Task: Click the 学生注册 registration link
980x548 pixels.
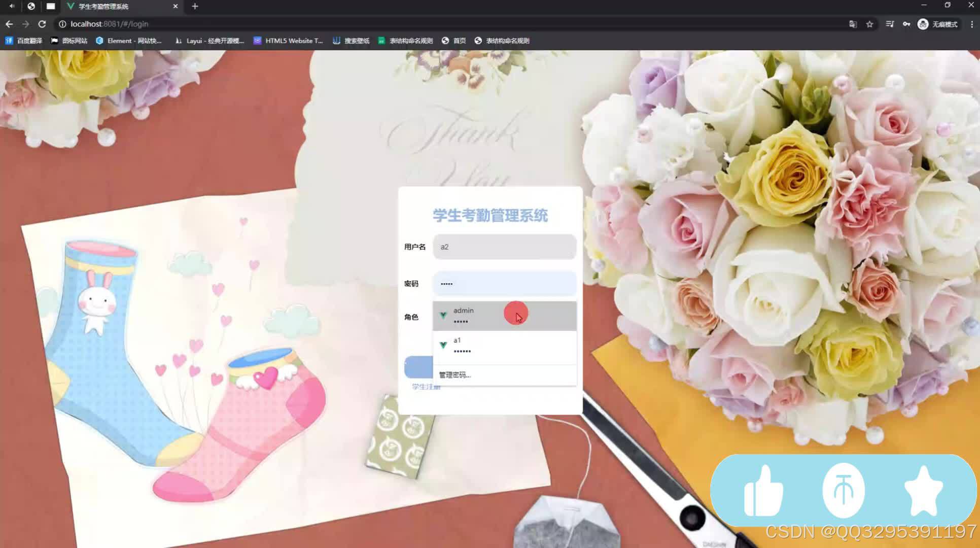Action: (x=426, y=387)
